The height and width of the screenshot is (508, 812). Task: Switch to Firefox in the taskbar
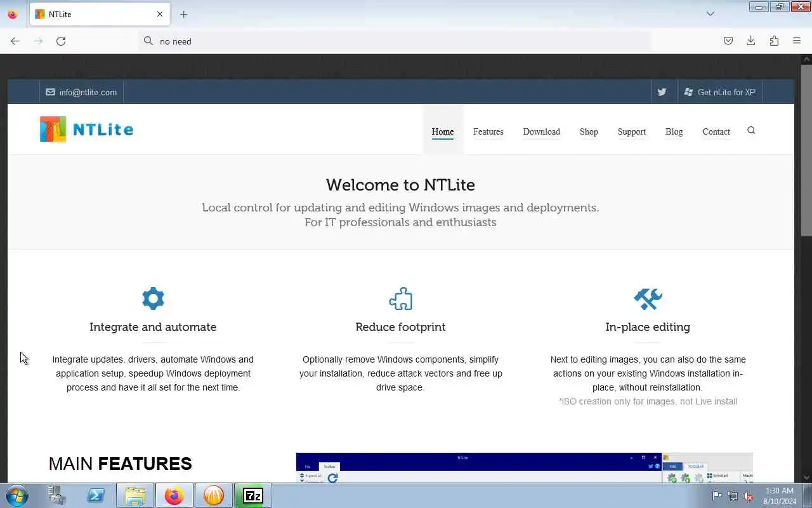[174, 495]
